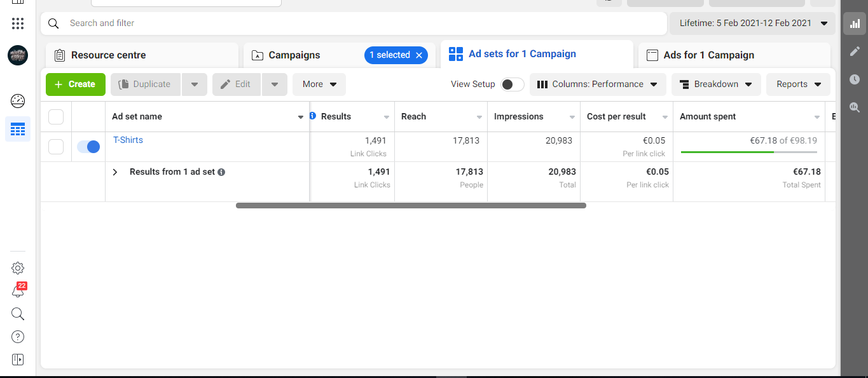Open the notifications bell icon
The image size is (868, 378).
tap(18, 291)
